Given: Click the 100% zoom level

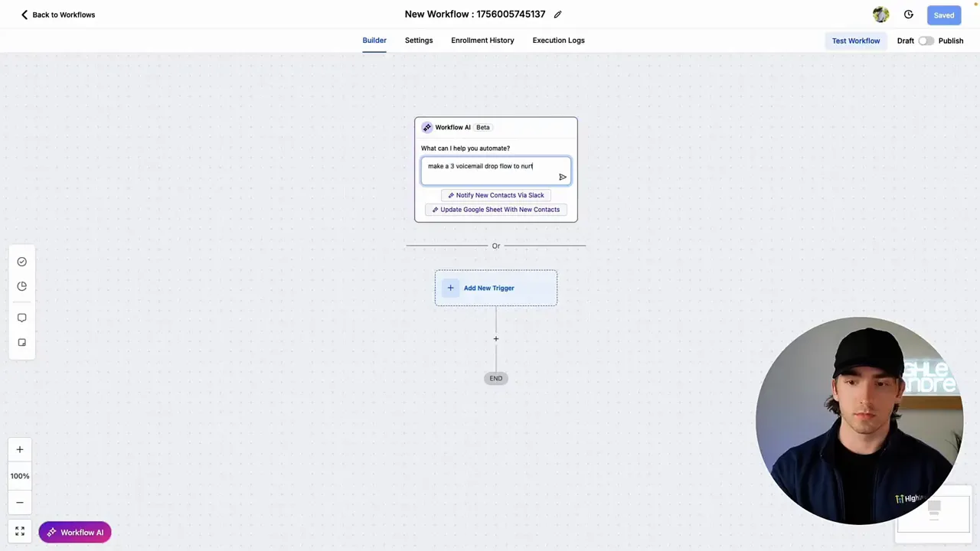Looking at the screenshot, I should coord(20,476).
